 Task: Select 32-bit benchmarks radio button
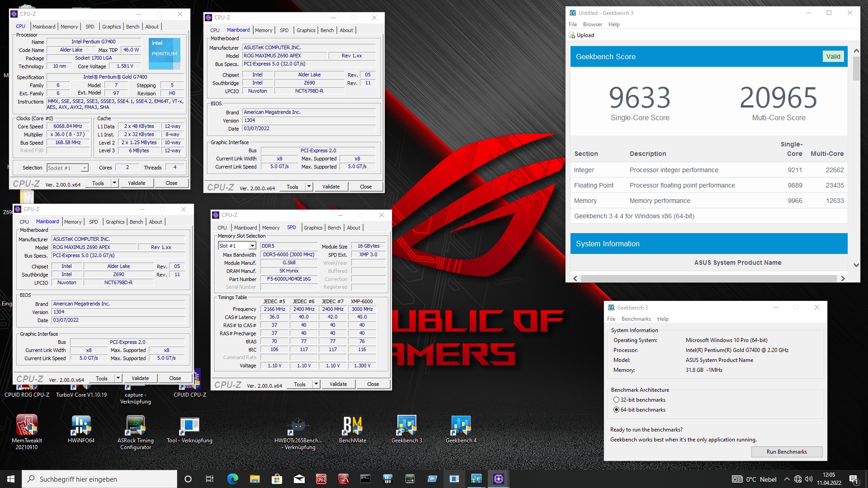(x=616, y=400)
